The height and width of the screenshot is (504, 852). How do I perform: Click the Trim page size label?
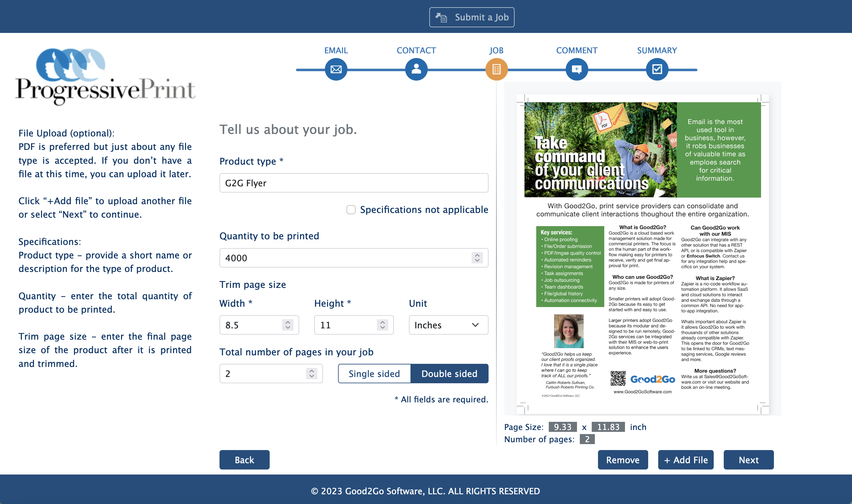point(253,284)
